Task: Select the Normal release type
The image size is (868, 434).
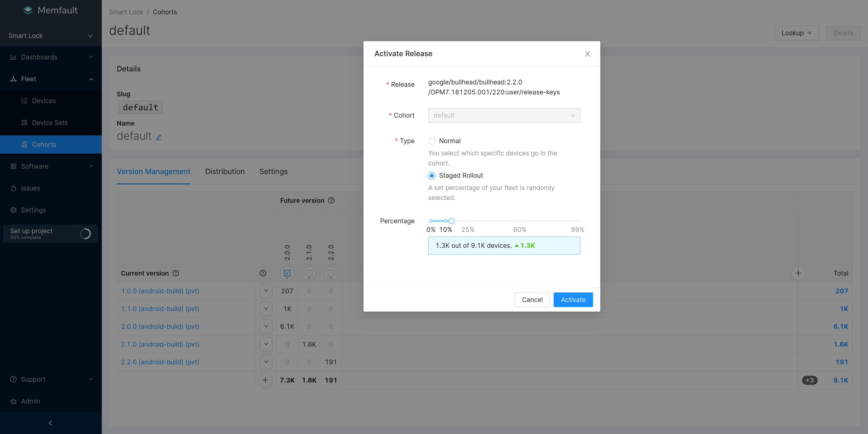Action: (432, 141)
